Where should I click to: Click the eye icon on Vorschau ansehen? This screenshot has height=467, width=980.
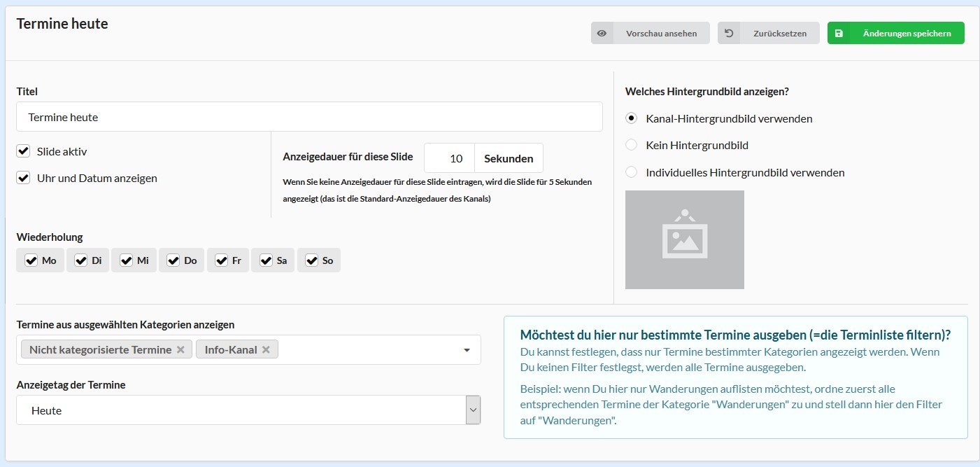coord(602,33)
